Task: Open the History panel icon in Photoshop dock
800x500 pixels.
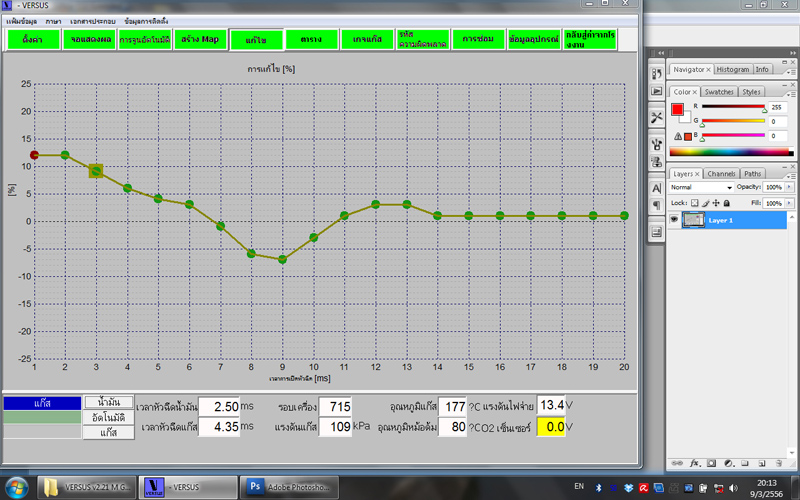Action: [657, 73]
